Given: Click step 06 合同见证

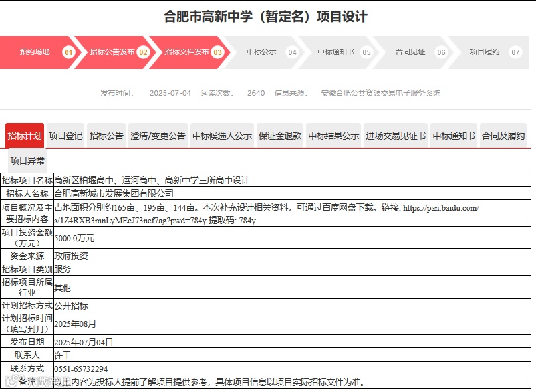Looking at the screenshot, I should 413,52.
